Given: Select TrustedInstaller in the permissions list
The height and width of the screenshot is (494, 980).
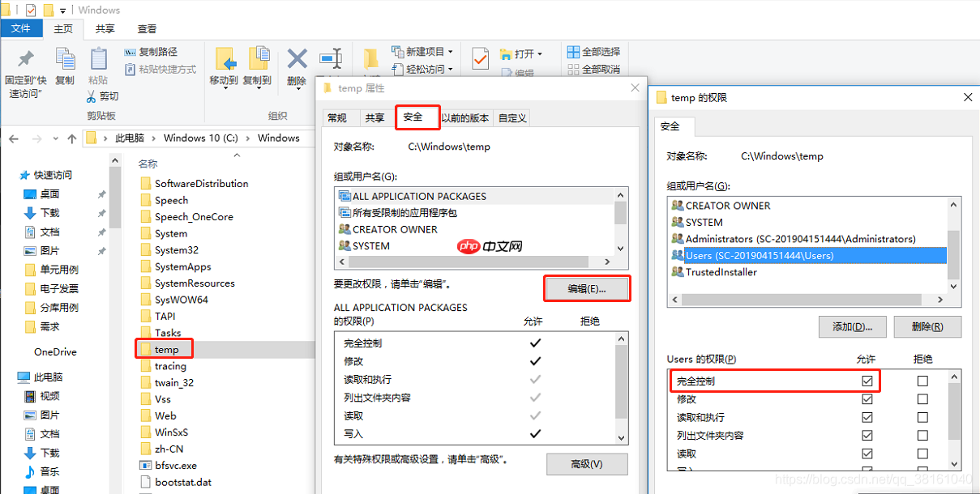Looking at the screenshot, I should (x=714, y=272).
